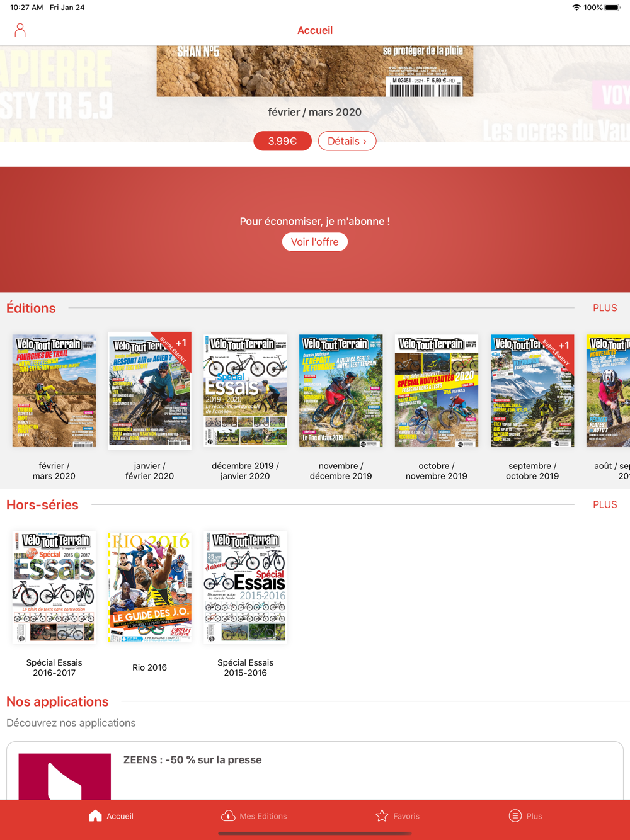Open ZEENS -50 % sur la presse link

coord(192,759)
